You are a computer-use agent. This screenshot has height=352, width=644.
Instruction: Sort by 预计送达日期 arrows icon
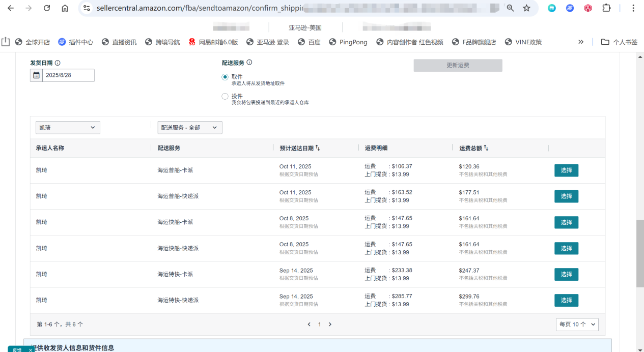(318, 148)
